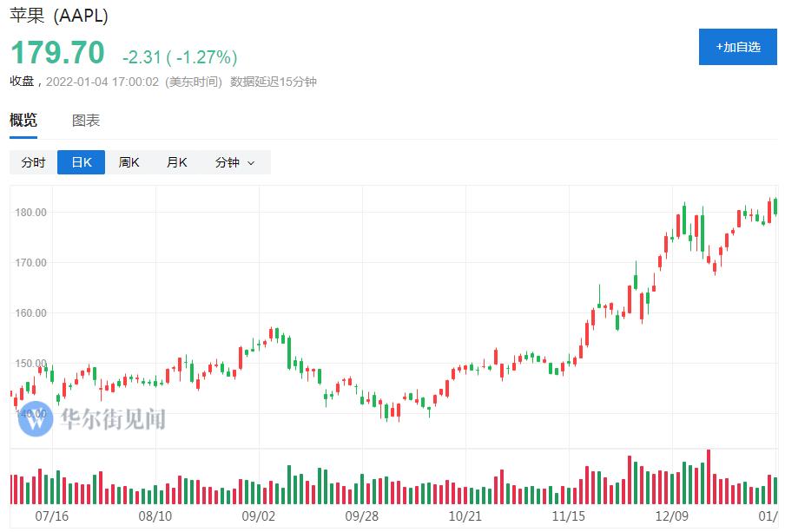The width and height of the screenshot is (785, 532).
Task: Click the 12/09 date marker on axis
Action: pos(672,516)
